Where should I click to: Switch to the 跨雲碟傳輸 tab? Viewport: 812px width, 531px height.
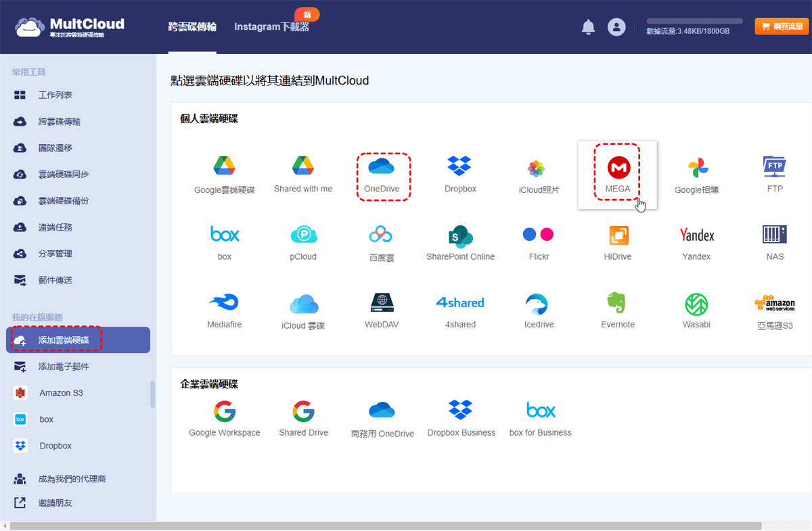point(192,26)
